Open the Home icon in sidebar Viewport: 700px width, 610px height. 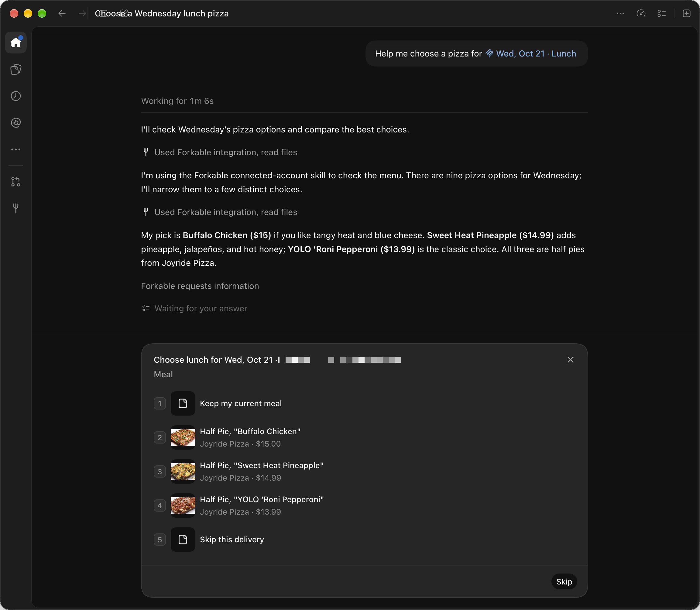click(x=16, y=43)
